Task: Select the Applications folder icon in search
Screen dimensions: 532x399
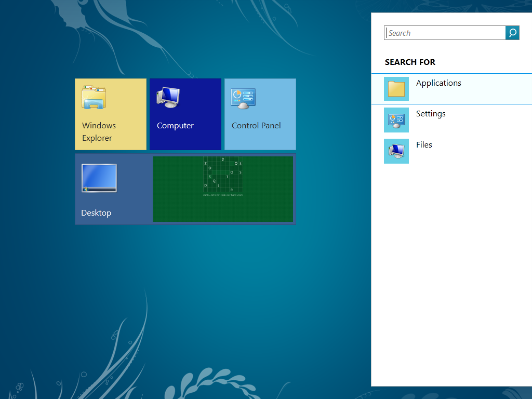Action: [396, 89]
